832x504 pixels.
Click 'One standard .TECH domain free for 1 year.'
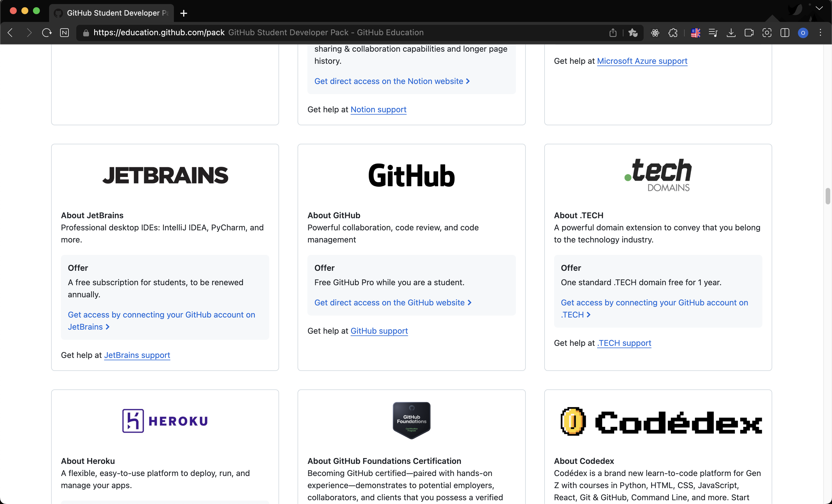click(641, 282)
